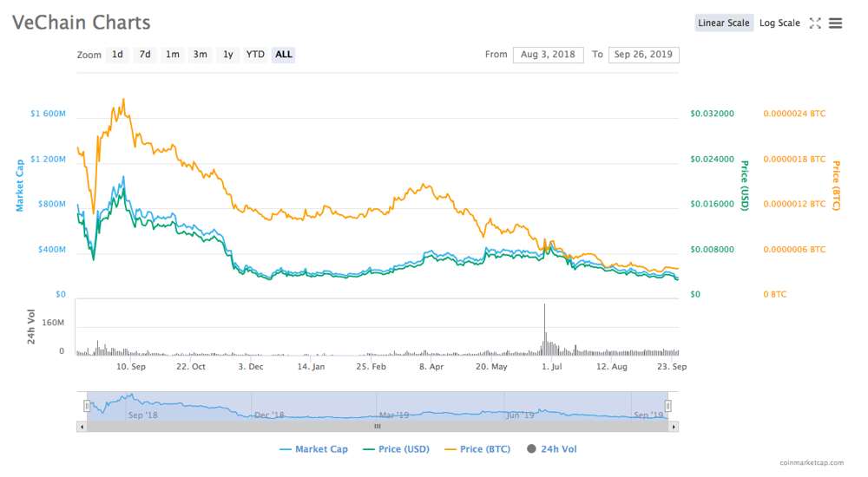Screen dimensions: 868x477
Task: Open fullscreen chart view icon
Action: click(x=815, y=23)
